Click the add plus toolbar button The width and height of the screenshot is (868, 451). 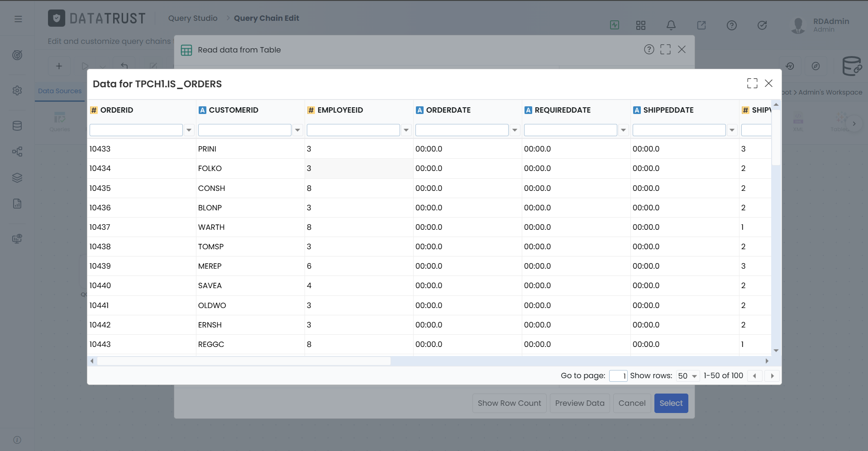click(59, 66)
